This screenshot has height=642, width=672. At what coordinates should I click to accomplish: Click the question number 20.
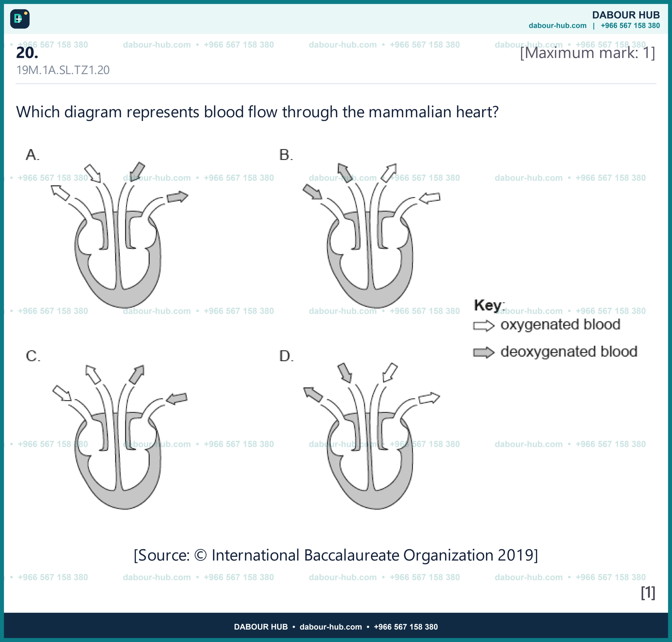[27, 53]
